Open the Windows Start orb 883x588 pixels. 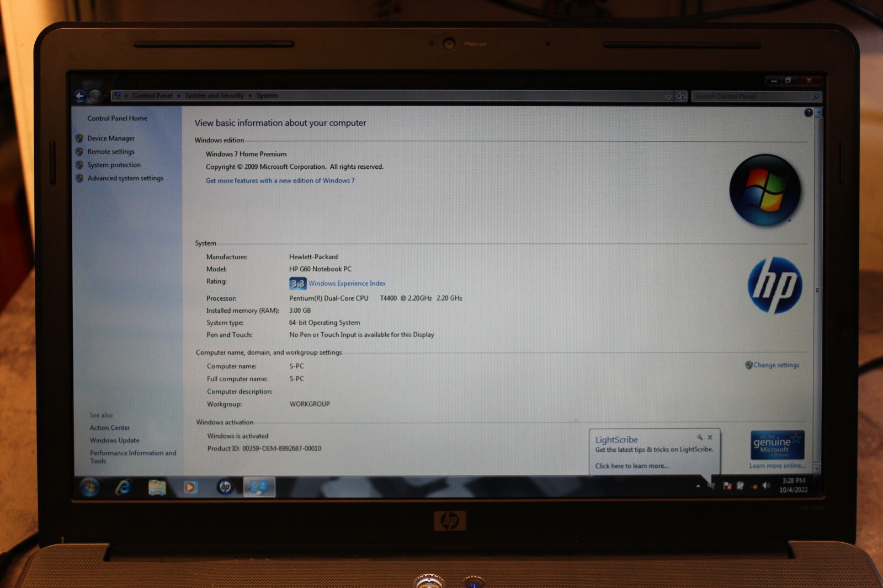pos(89,487)
